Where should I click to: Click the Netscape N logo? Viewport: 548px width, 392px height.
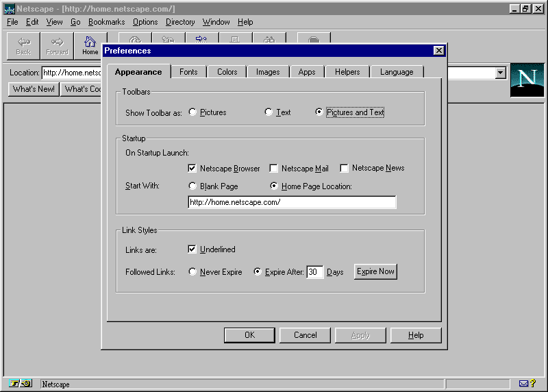(527, 79)
